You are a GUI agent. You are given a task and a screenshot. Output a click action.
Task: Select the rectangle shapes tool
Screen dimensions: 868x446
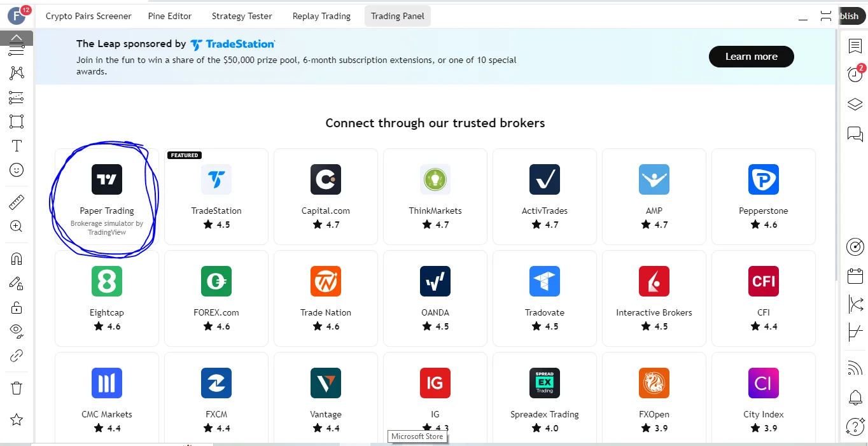tap(17, 122)
